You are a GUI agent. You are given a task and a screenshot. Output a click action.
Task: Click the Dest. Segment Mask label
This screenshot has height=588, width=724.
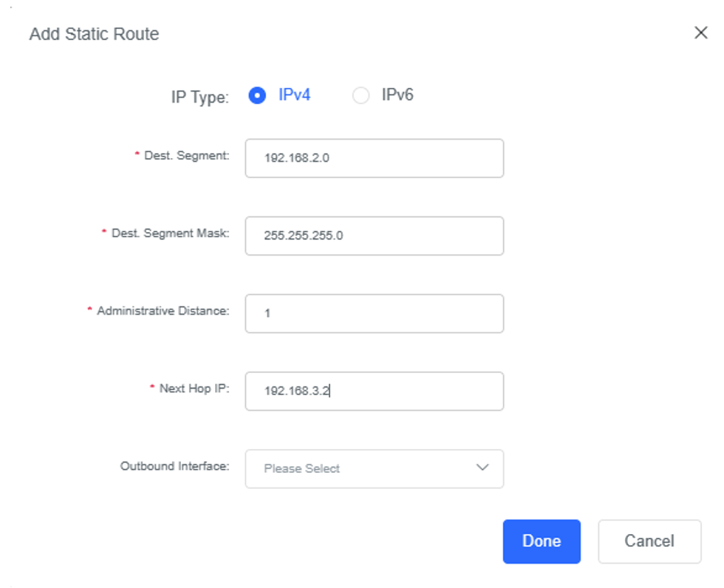coord(171,233)
